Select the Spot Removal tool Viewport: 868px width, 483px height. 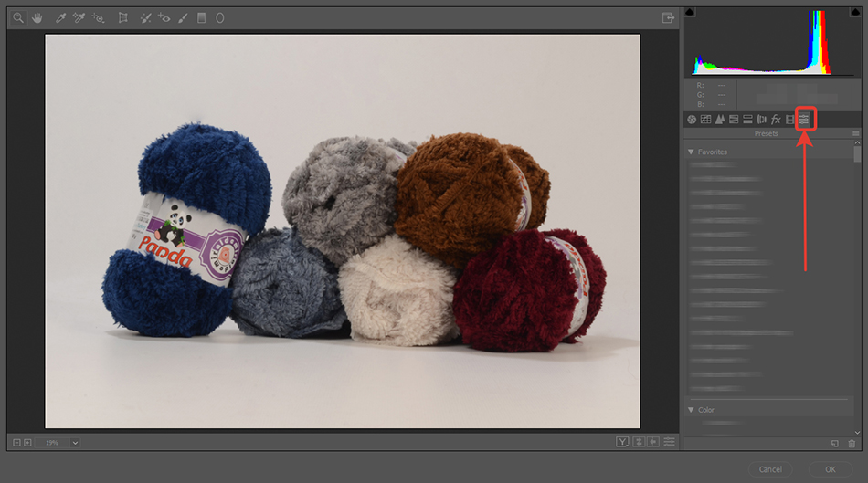point(145,17)
